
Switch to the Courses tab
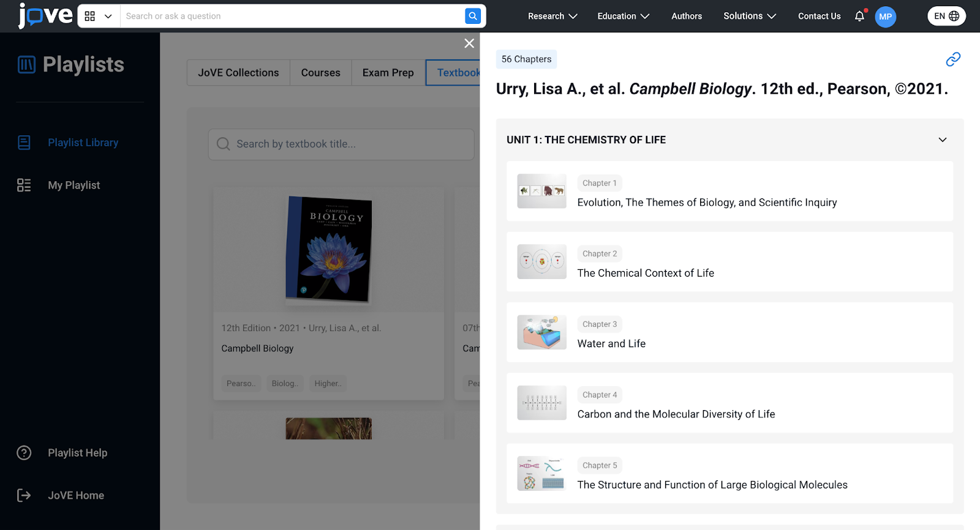pos(320,73)
